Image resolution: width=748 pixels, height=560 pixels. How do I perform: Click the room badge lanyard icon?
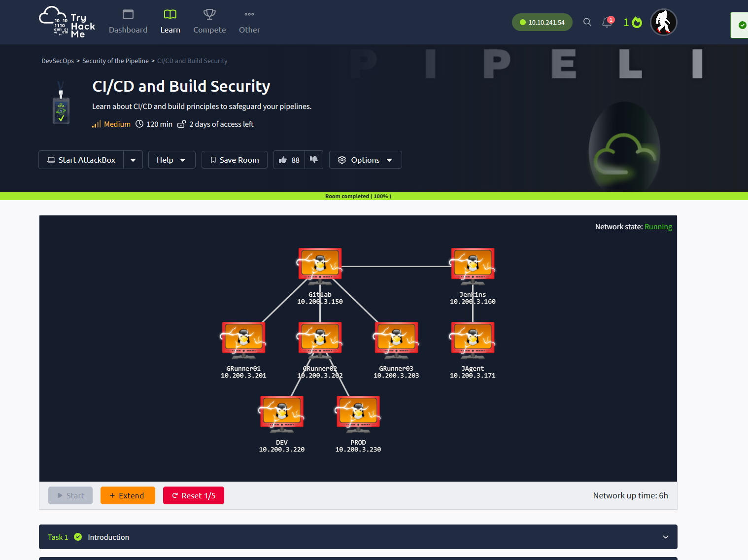point(61,103)
